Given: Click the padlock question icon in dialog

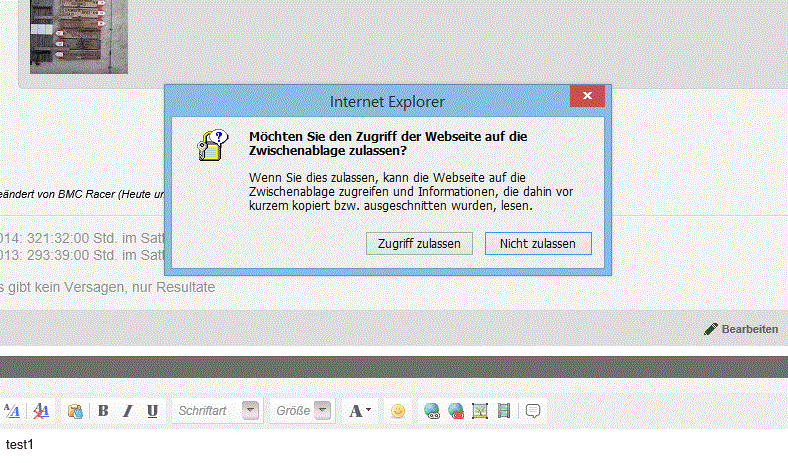Looking at the screenshot, I should [x=213, y=145].
